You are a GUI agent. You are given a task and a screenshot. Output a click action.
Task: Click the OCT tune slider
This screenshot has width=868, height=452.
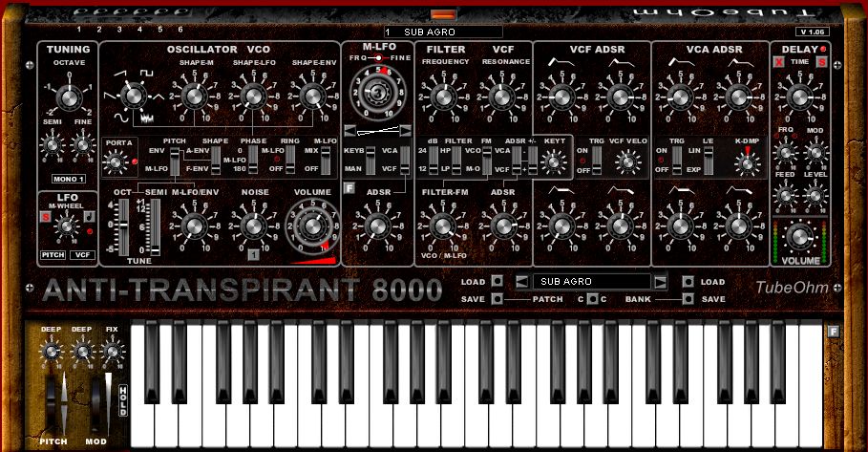[123, 227]
